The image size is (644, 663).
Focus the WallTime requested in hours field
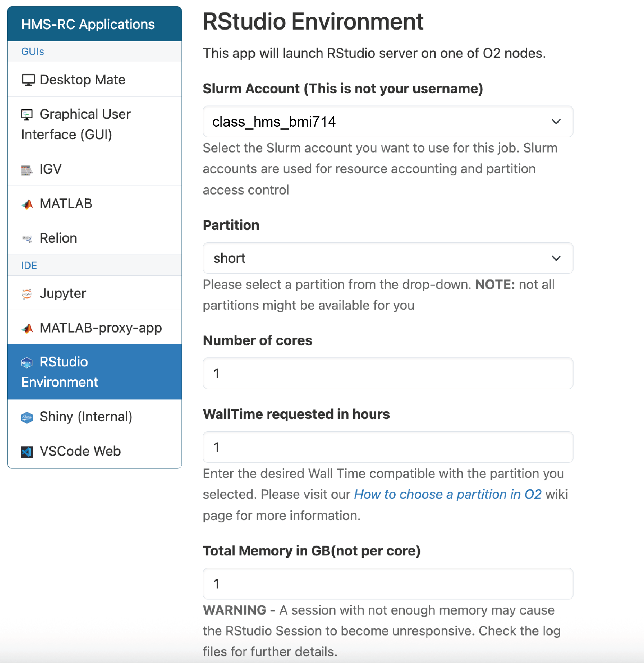pyautogui.click(x=388, y=447)
